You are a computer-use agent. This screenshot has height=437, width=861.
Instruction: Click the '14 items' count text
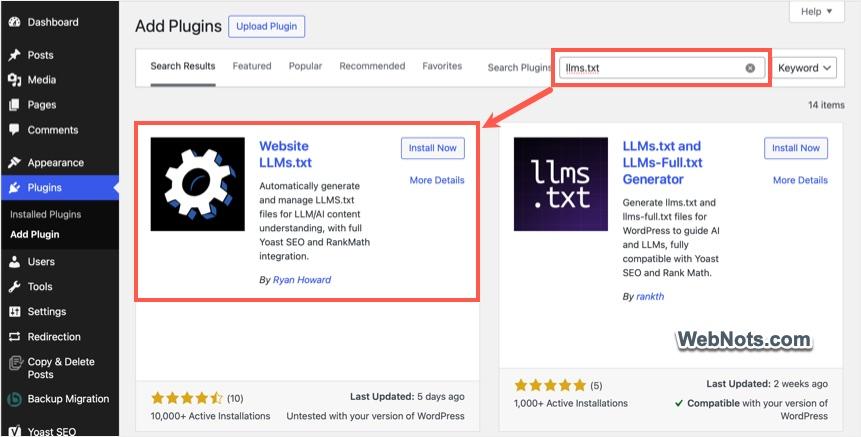tap(826, 105)
